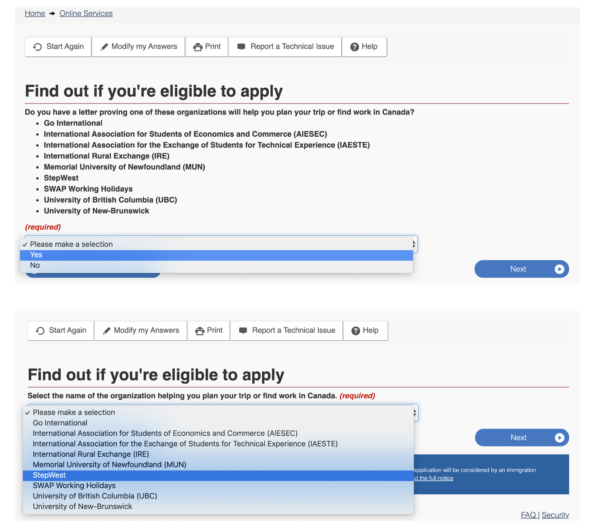Select the highlighted StepWest option

pos(218,475)
